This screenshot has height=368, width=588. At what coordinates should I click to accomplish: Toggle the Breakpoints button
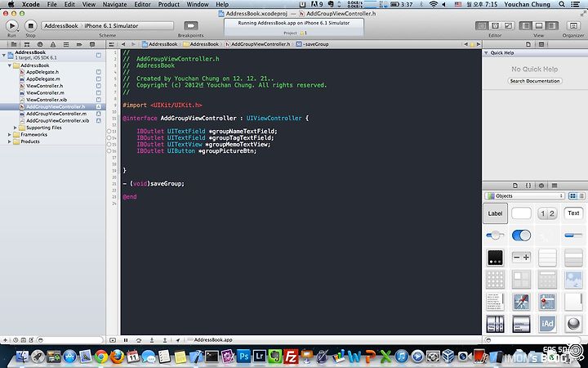(191, 25)
